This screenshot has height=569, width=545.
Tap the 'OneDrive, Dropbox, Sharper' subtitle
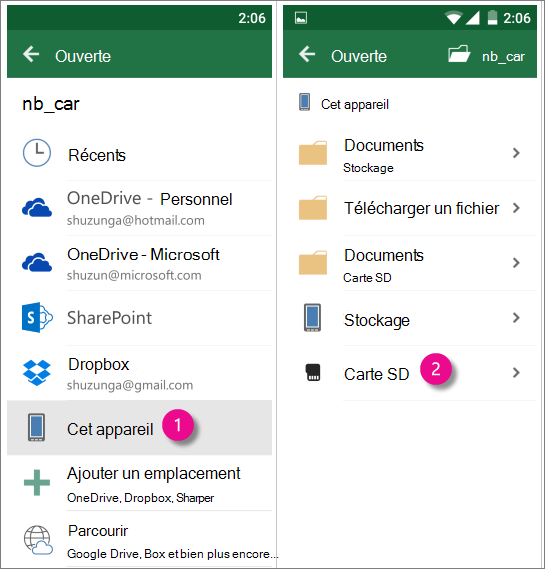pos(141,498)
